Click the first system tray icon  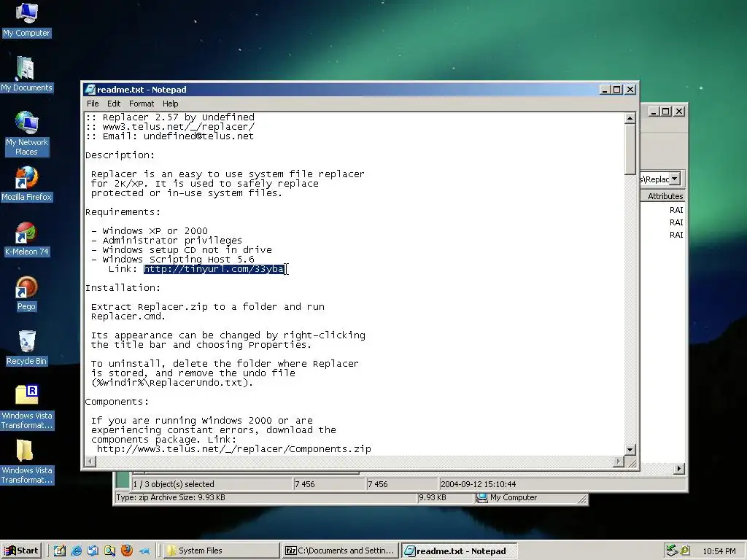click(x=672, y=551)
